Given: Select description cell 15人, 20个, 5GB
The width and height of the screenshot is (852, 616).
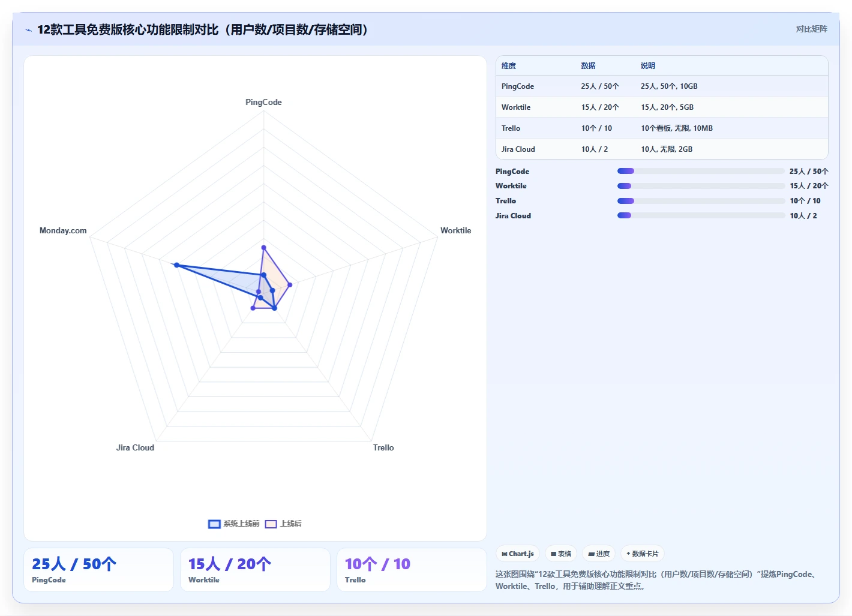Looking at the screenshot, I should (667, 107).
